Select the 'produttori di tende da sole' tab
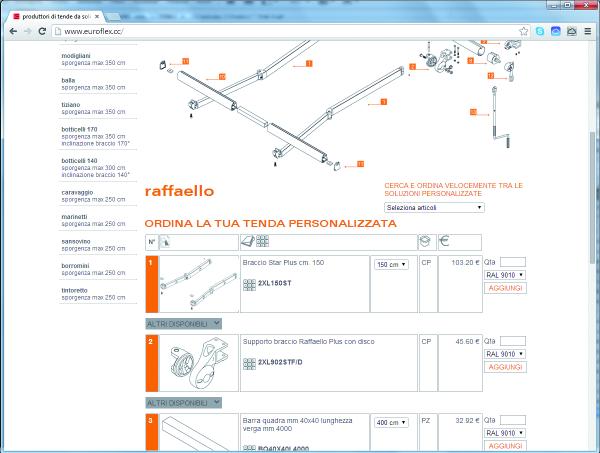600x453 pixels. (x=56, y=16)
